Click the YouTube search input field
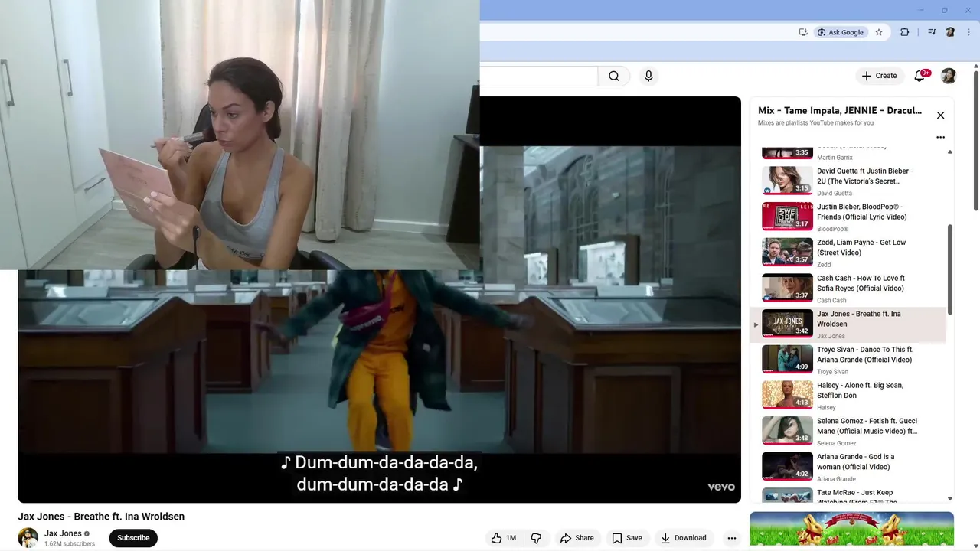Viewport: 980px width, 551px height. [x=538, y=76]
